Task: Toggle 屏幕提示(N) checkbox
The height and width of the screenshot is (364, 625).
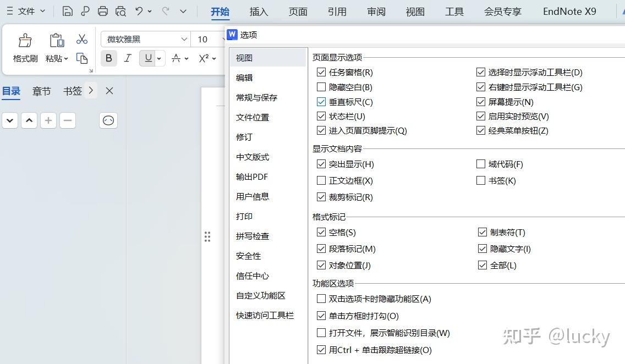Action: tap(481, 102)
